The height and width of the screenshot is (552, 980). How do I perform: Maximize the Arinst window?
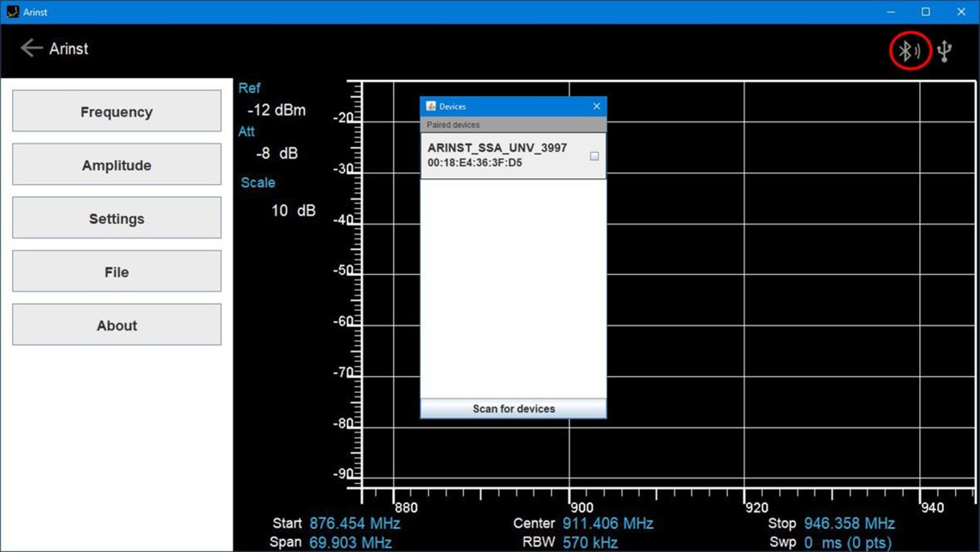point(926,12)
